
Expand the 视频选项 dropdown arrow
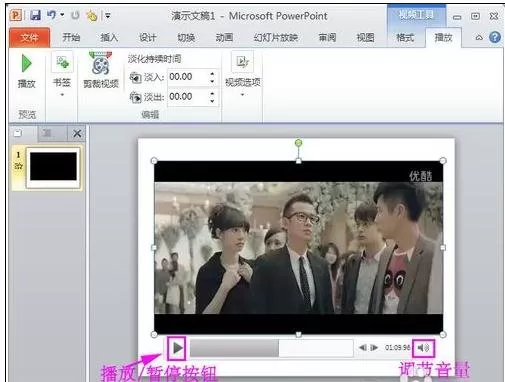242,95
